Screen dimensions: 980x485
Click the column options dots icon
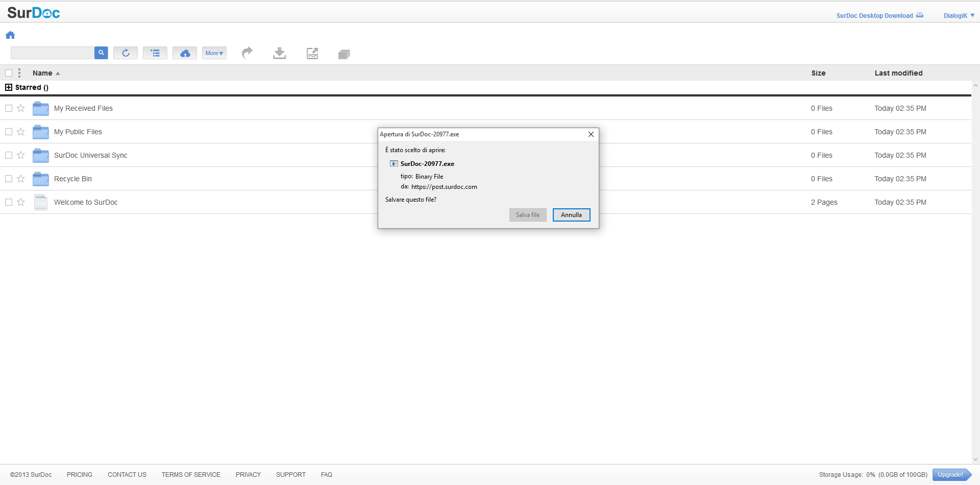19,73
